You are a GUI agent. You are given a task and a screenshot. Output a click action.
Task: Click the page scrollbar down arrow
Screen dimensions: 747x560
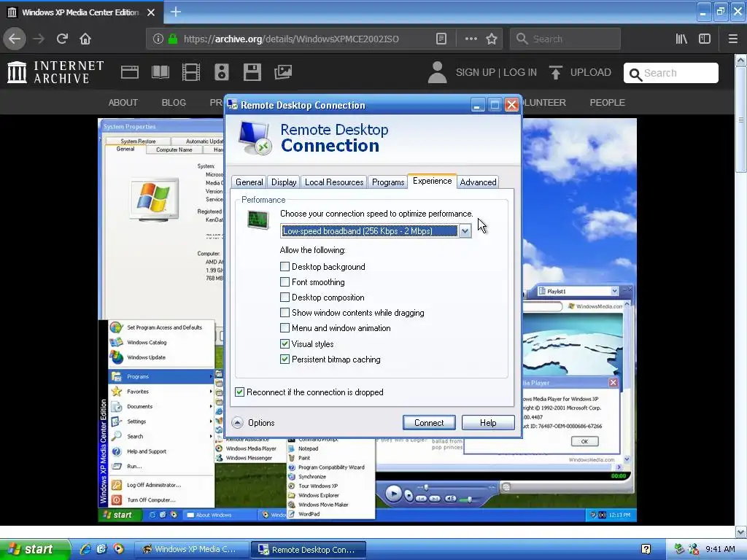coord(740,532)
